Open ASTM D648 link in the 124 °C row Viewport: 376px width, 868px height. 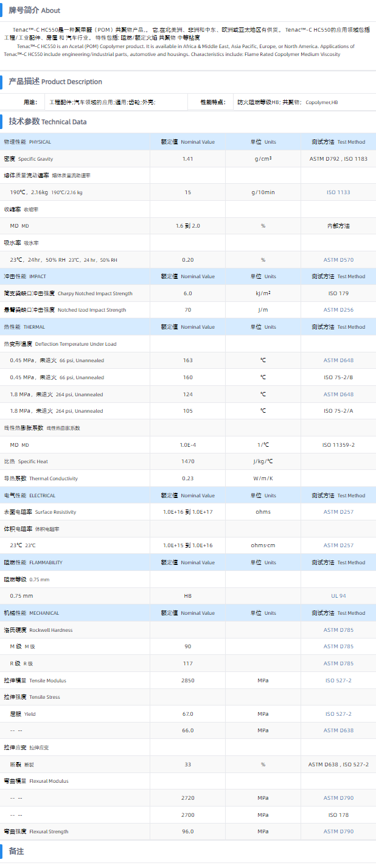tap(338, 394)
